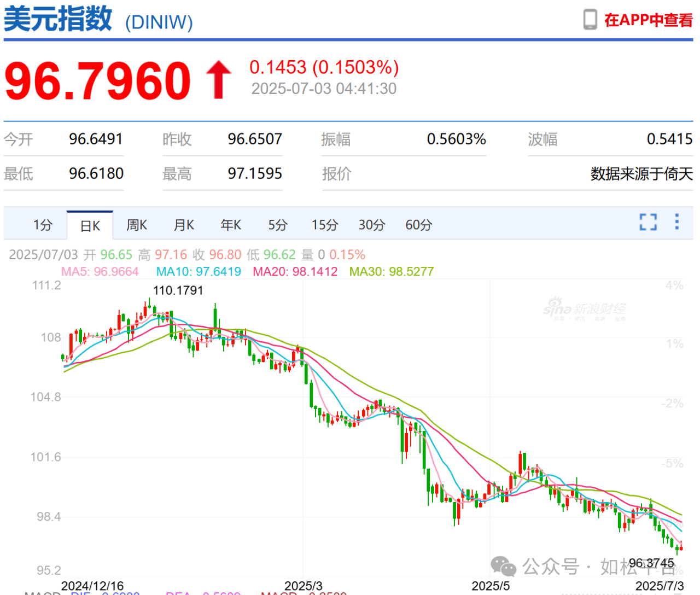Click the MA30: 98.5277 legend
This screenshot has height=595, width=700.
(392, 272)
